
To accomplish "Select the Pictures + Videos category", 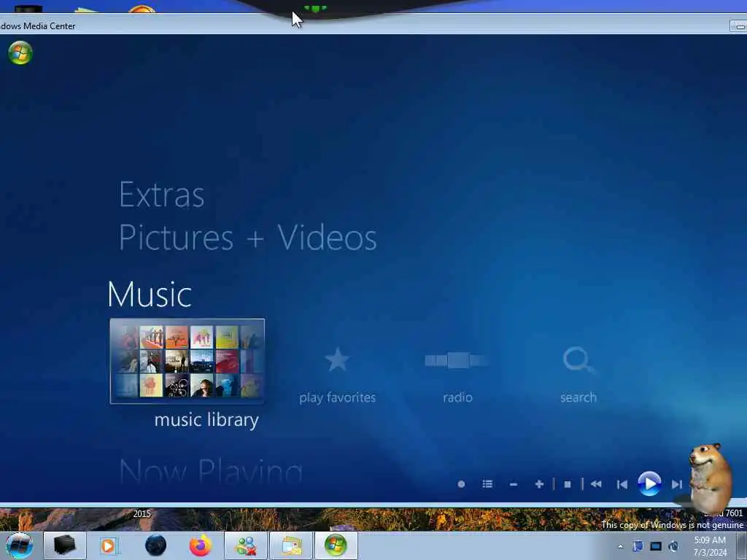I will pyautogui.click(x=248, y=237).
